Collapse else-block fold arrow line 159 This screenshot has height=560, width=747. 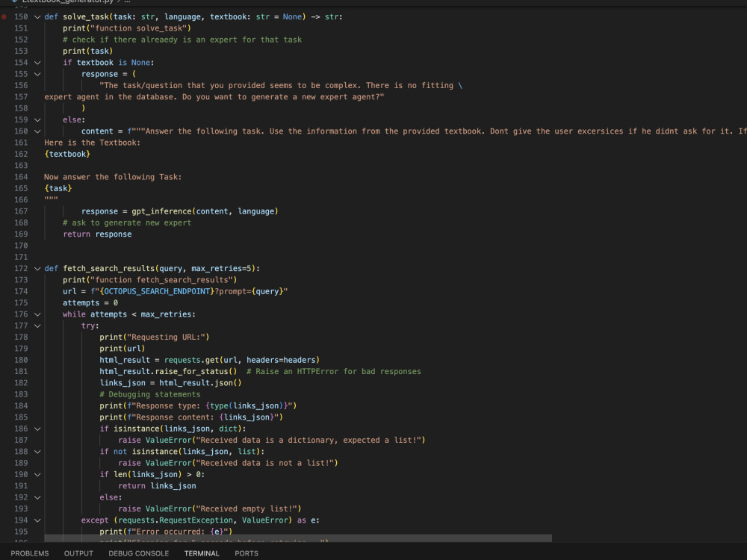[x=37, y=119]
